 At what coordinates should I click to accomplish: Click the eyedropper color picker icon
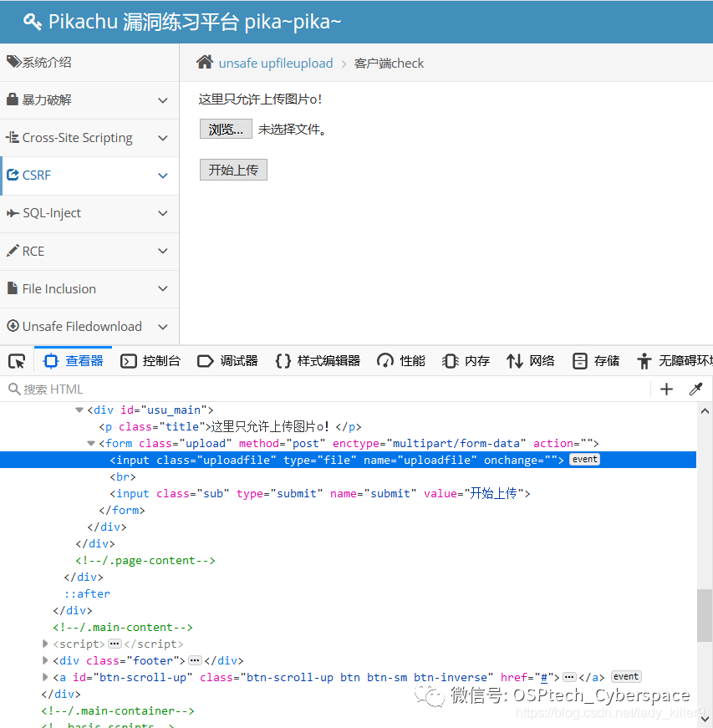click(696, 389)
